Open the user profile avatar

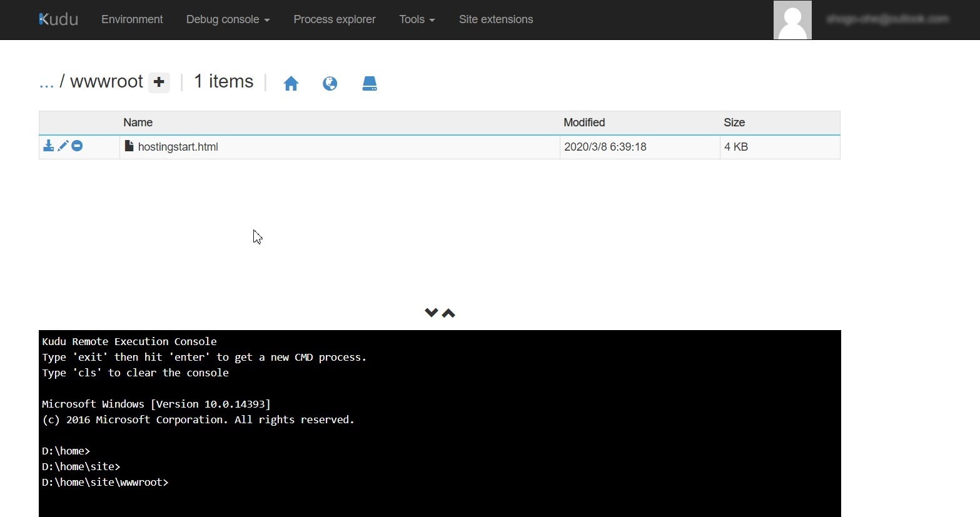click(x=792, y=19)
